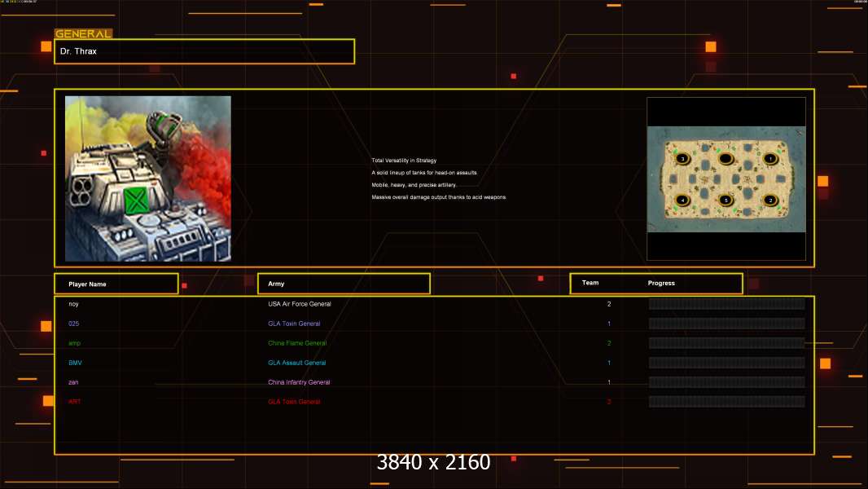Screen dimensions: 868x489
Task: Click China Infantry General army entry
Action: [299, 382]
